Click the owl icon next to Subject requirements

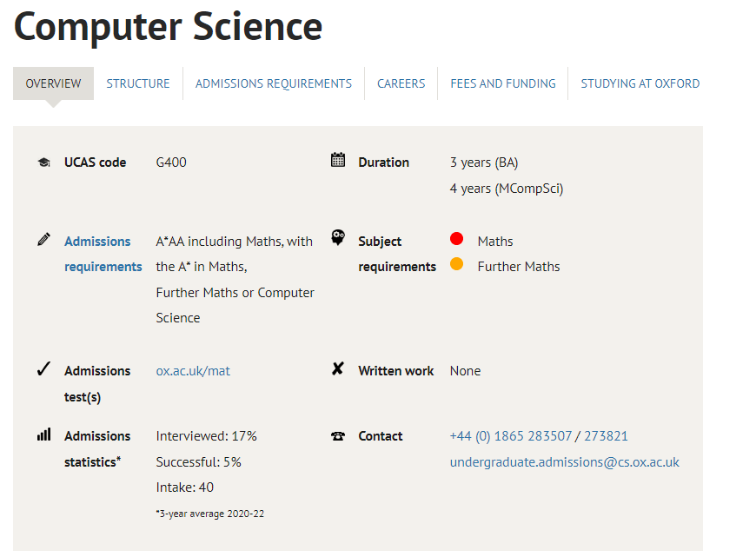point(338,238)
